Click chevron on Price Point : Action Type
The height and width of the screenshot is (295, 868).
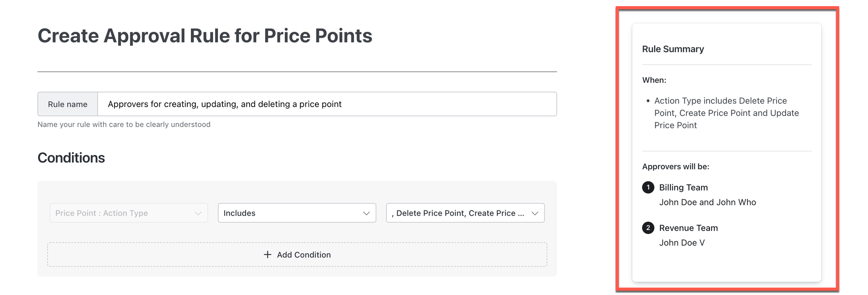[x=198, y=213]
